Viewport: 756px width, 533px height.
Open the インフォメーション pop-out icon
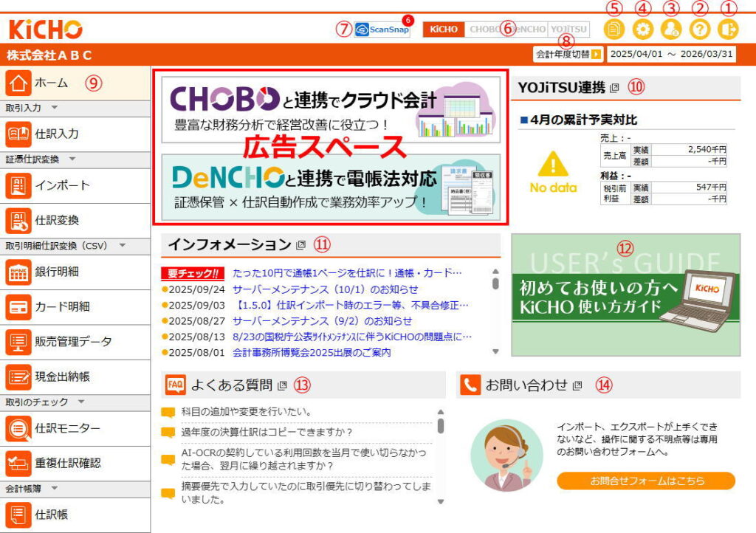tap(300, 245)
